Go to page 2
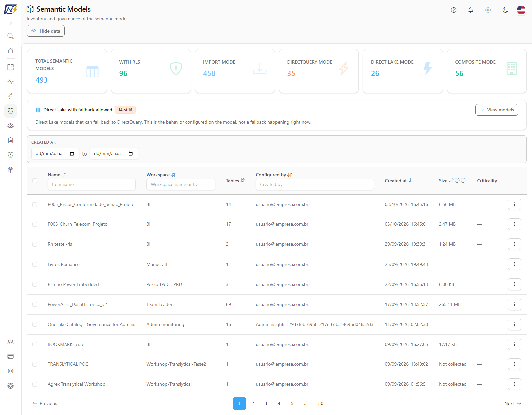Image resolution: width=532 pixels, height=415 pixels. pos(253,403)
